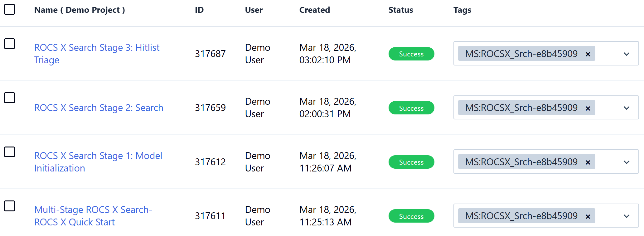The image size is (644, 236).
Task: Sort by the Created column header
Action: pyautogui.click(x=314, y=10)
